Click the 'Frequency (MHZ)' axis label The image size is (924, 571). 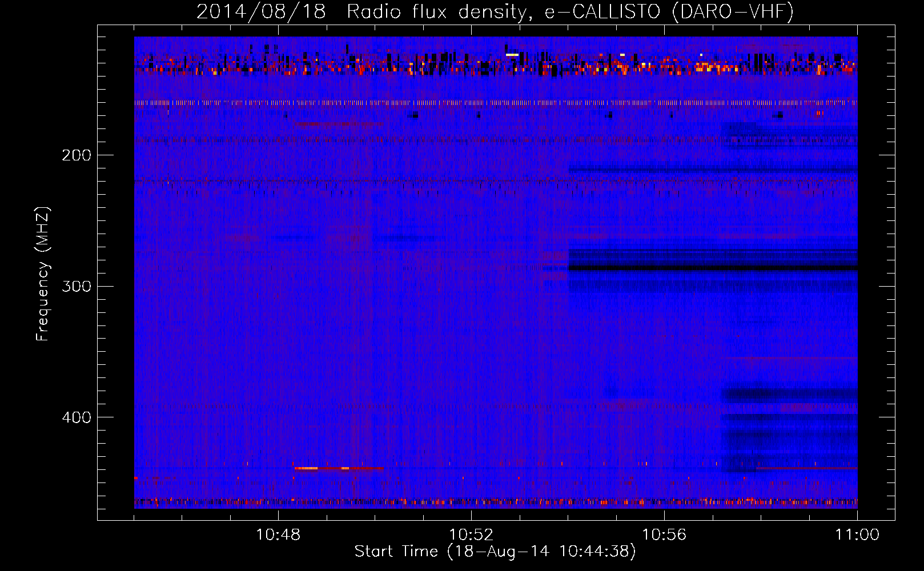[43, 274]
